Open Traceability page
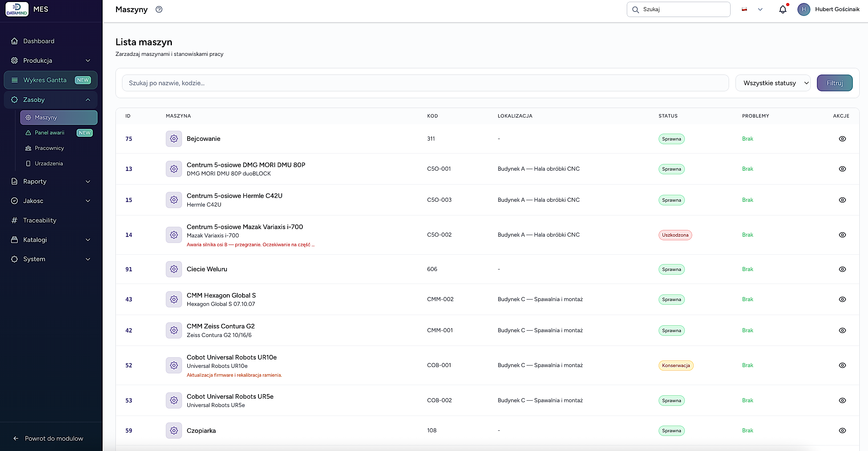The height and width of the screenshot is (451, 868). [x=51, y=220]
